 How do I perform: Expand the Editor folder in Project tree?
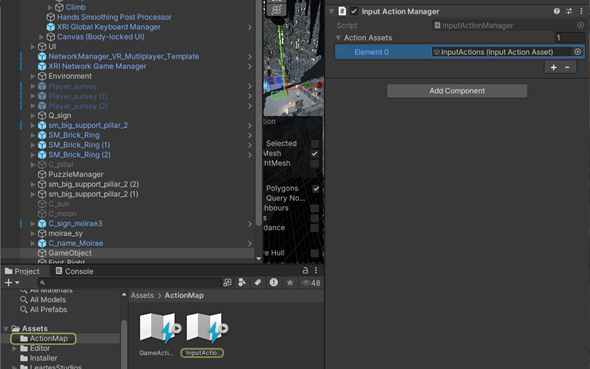[15, 348]
